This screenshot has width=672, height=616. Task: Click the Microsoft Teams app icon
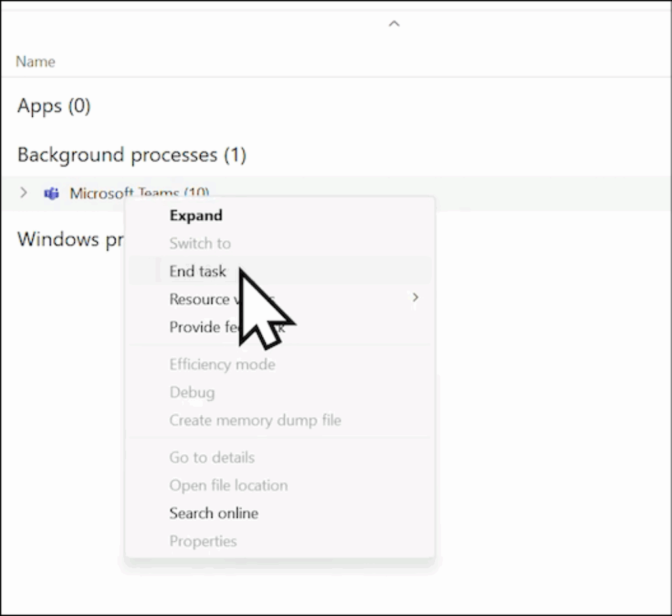[x=51, y=194]
